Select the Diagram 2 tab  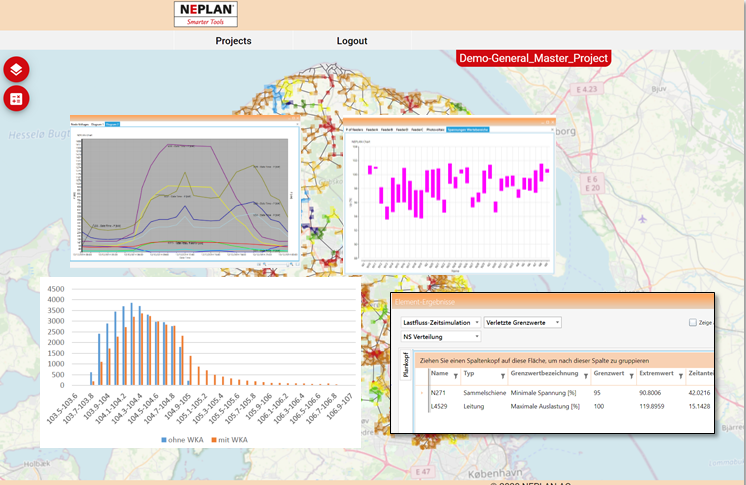pos(112,124)
